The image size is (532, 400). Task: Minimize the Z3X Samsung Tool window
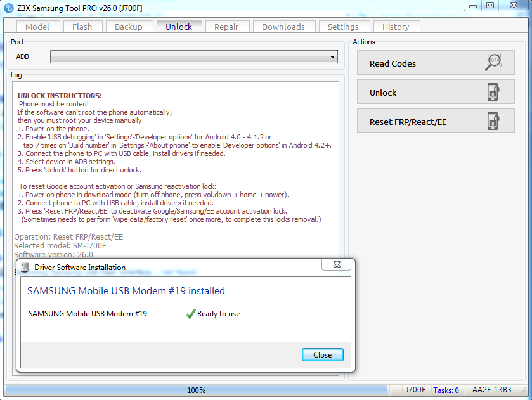473,6
